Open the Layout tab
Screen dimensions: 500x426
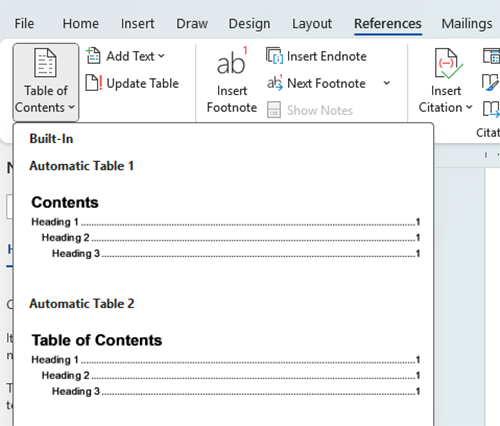click(x=312, y=24)
